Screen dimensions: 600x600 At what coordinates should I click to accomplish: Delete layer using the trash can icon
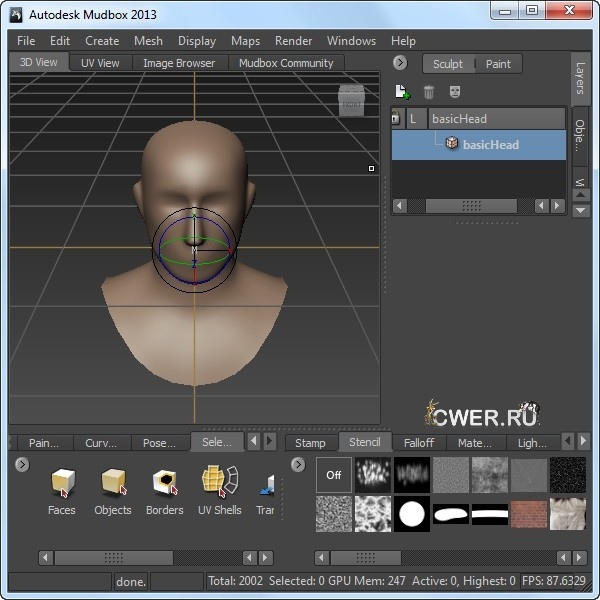429,92
